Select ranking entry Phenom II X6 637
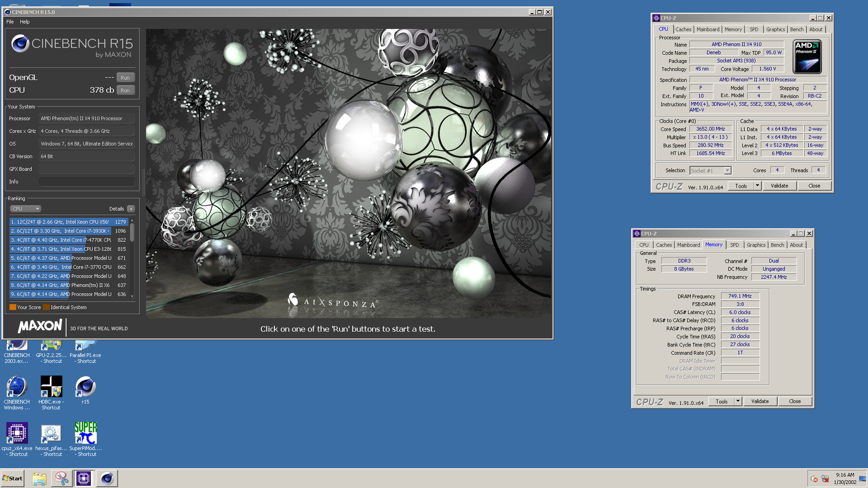868x488 pixels. point(69,285)
